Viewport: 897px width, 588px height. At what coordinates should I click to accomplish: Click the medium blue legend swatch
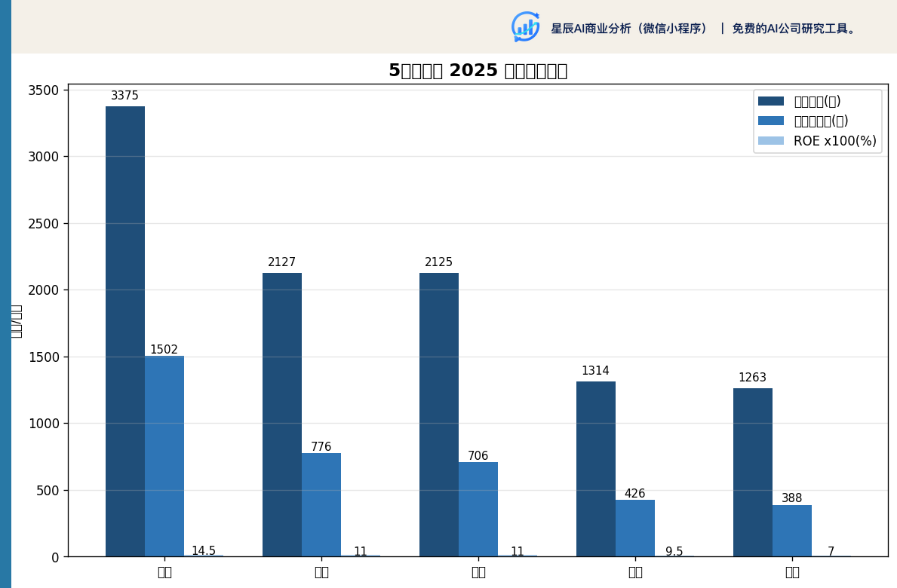770,121
